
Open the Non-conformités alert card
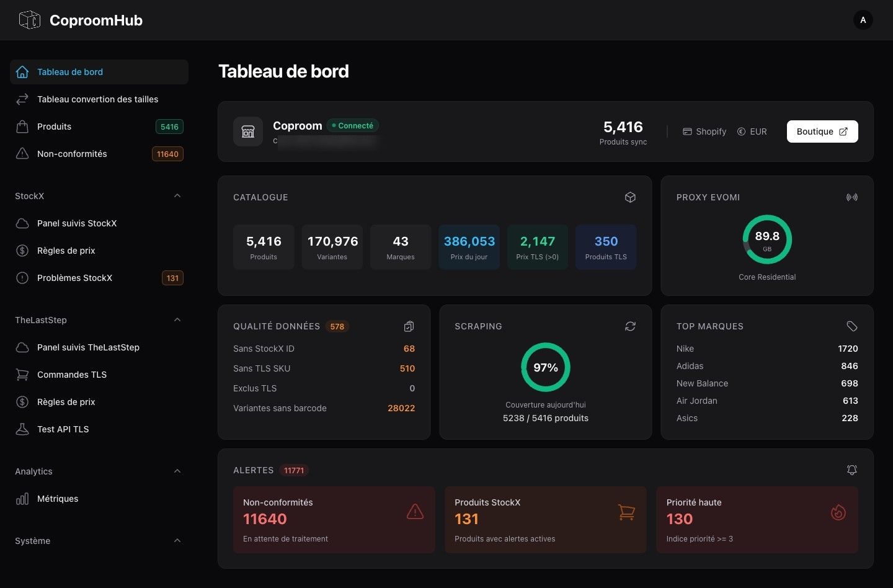click(x=334, y=520)
